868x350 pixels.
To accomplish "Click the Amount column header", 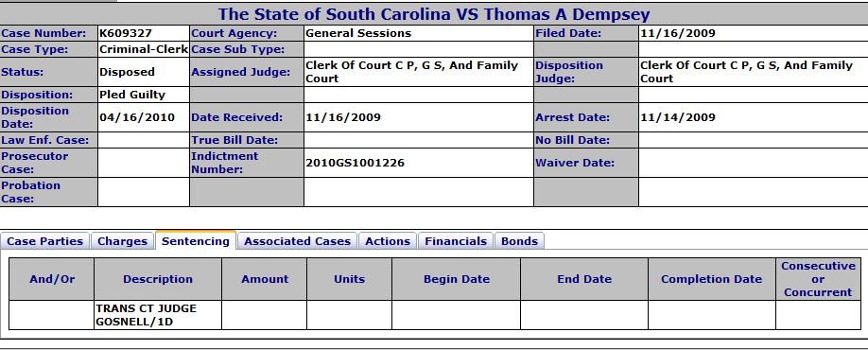I will 265,279.
